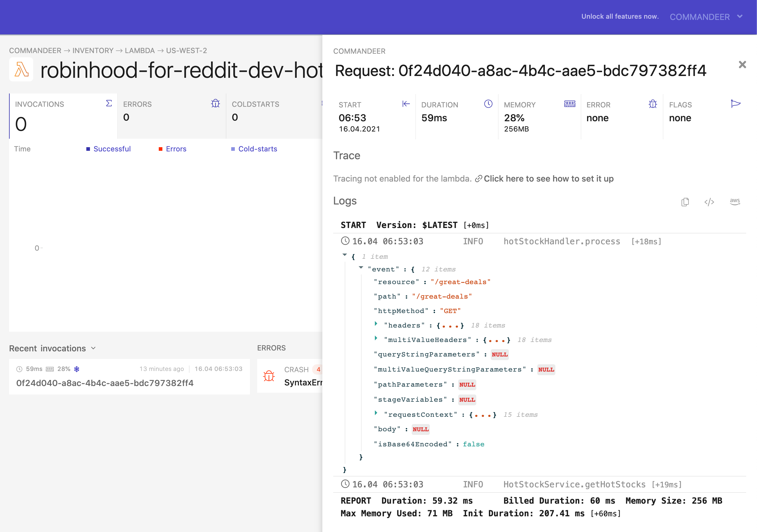The image size is (757, 532).
Task: Click the NULL value of body
Action: pyautogui.click(x=421, y=429)
